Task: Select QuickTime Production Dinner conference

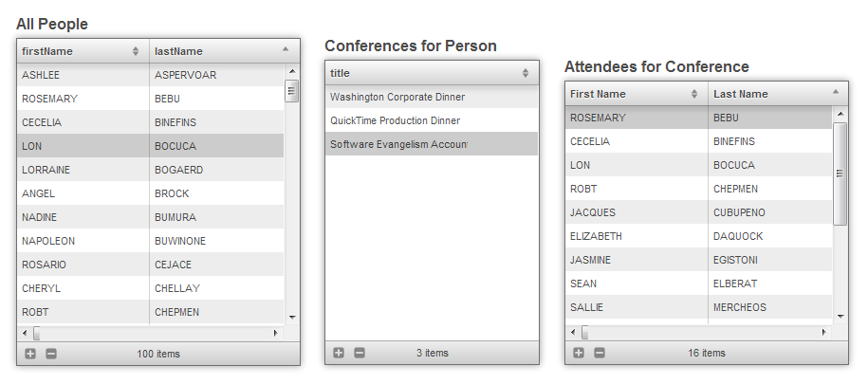Action: coord(431,120)
